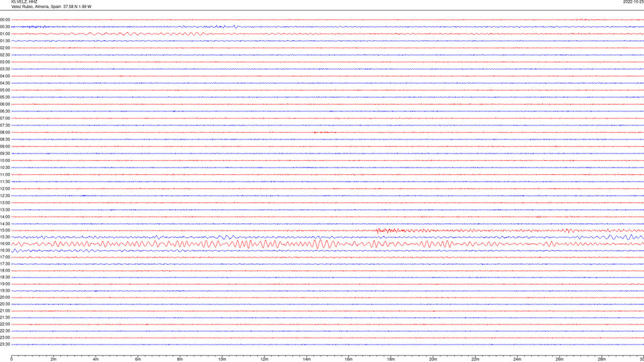Image resolution: width=644 pixels, height=362 pixels.
Task: Click the 28m axis tick label
Action: 602,359
